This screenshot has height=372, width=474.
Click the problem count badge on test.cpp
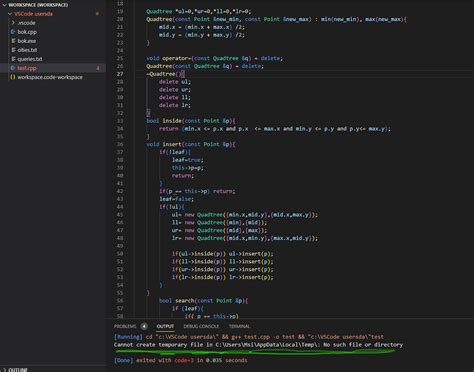pyautogui.click(x=98, y=68)
